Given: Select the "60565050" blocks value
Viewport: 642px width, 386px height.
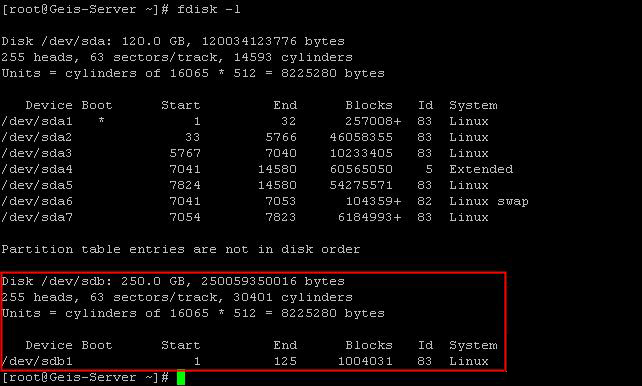Looking at the screenshot, I should pyautogui.click(x=361, y=169).
